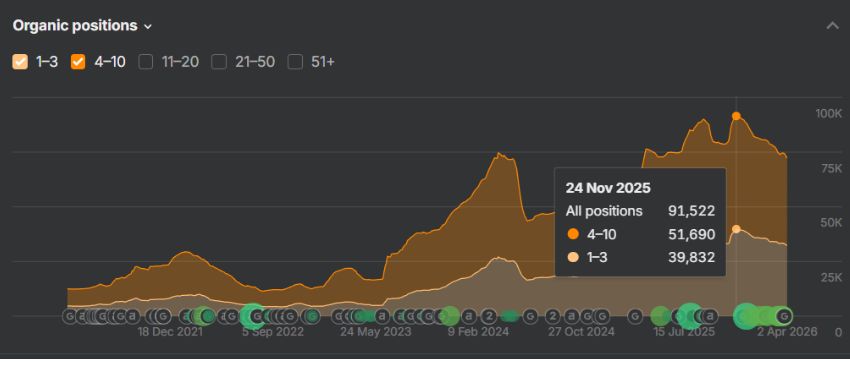
Task: Click the '75K' axis label
Action: (831, 168)
